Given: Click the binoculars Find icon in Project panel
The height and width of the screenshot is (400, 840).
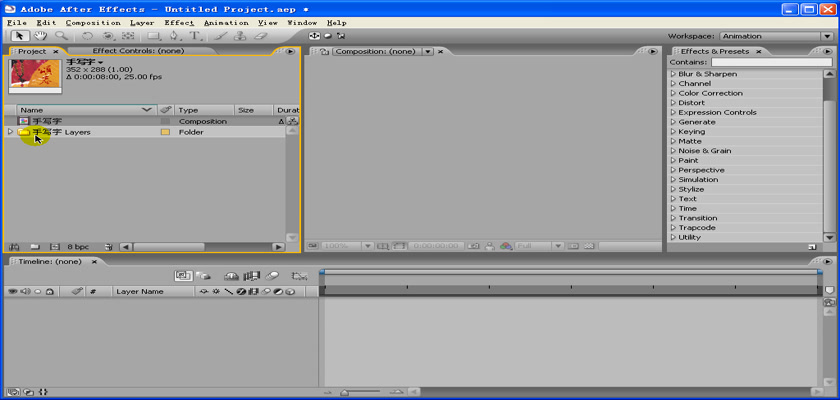Looking at the screenshot, I should click(15, 247).
